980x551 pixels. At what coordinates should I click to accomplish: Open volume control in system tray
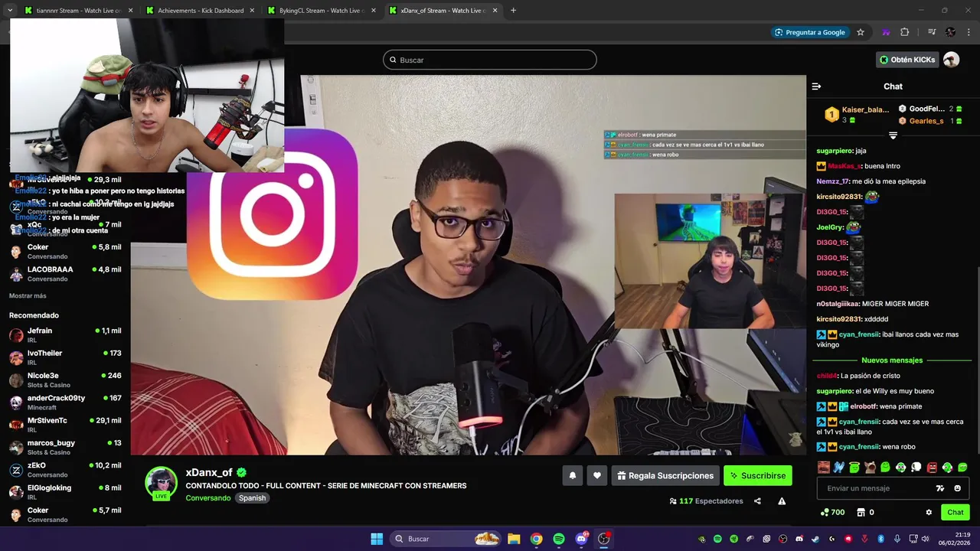tap(926, 539)
